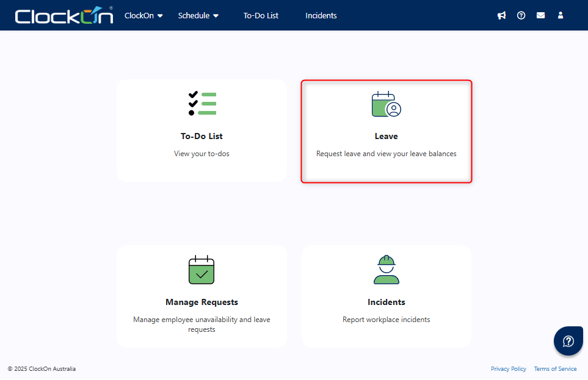Open the Leave card title

387,136
